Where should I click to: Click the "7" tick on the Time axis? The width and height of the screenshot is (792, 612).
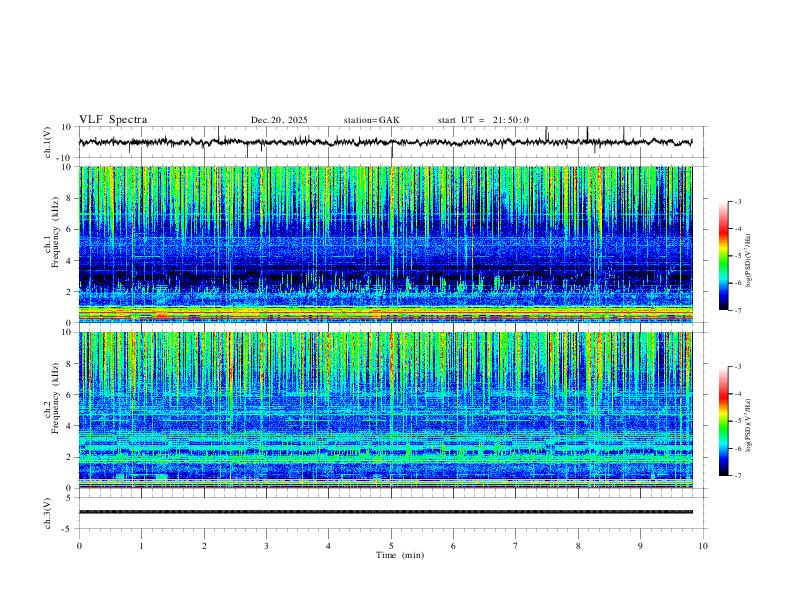tap(516, 546)
